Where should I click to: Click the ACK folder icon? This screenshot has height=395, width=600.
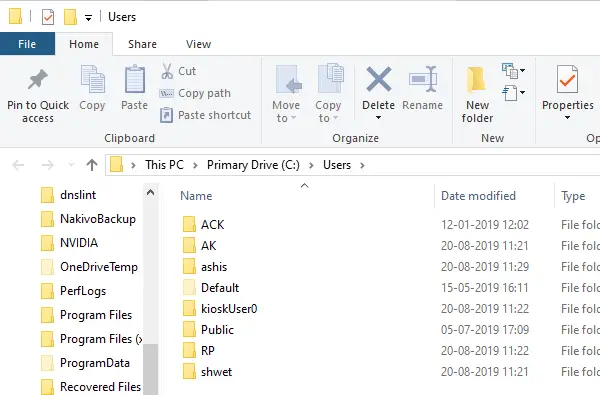[x=189, y=224]
